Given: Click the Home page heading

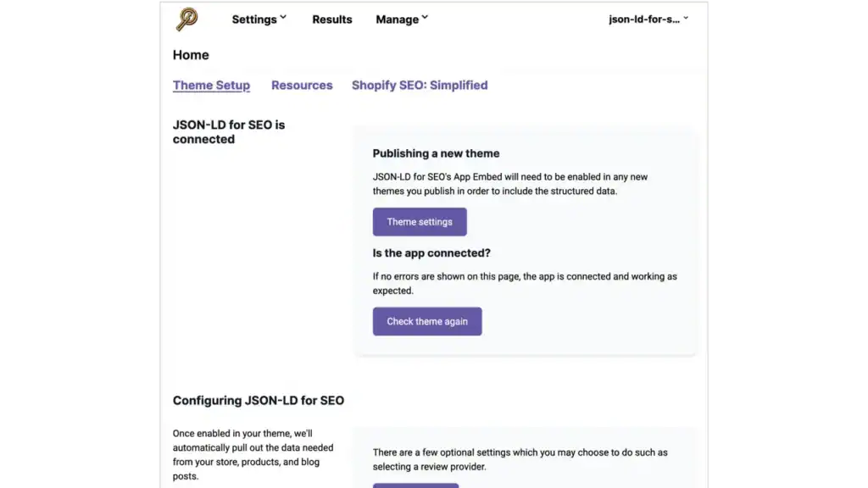Looking at the screenshot, I should (x=190, y=54).
